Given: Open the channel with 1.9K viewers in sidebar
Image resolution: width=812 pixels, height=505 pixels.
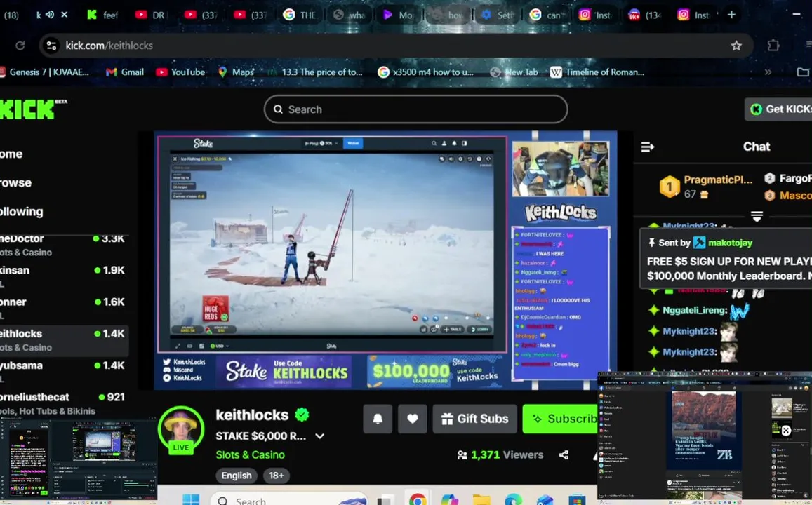Looking at the screenshot, I should (62, 276).
